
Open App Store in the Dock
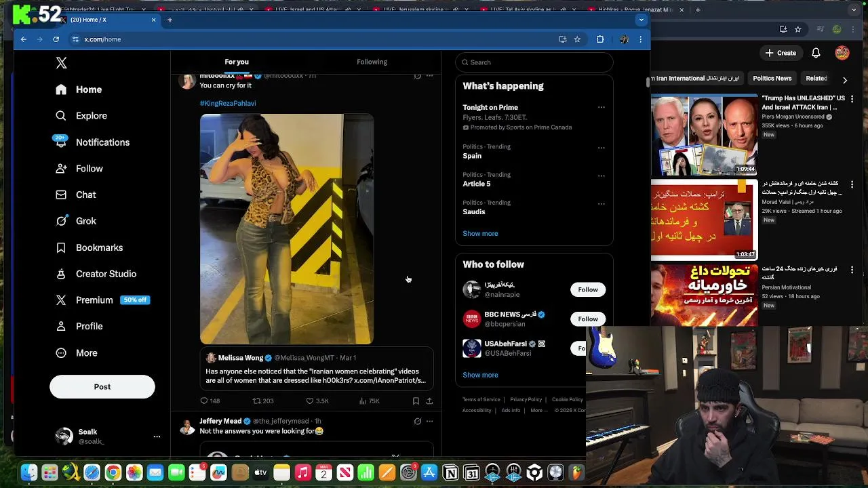click(x=429, y=473)
